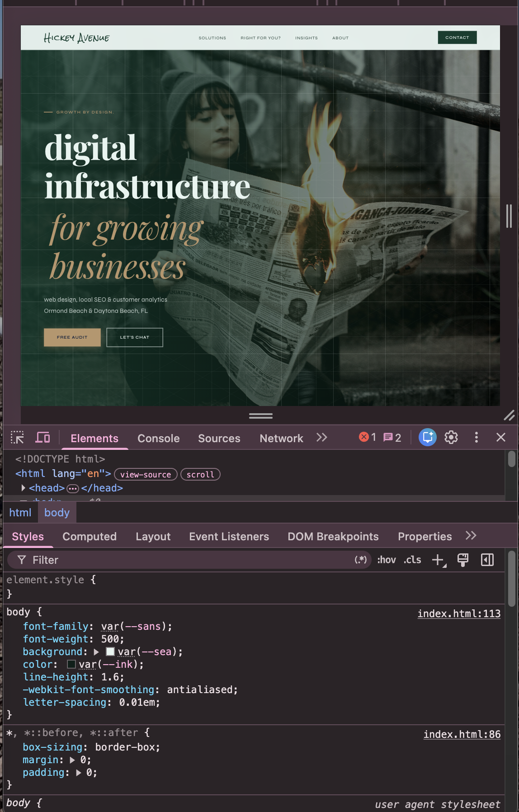
Task: Show more sidebar tabs chevron
Action: click(471, 536)
